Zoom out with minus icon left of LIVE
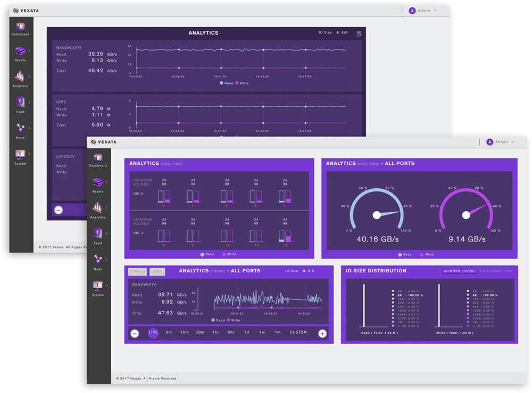Screen dimensions: 532x393 (x=135, y=333)
